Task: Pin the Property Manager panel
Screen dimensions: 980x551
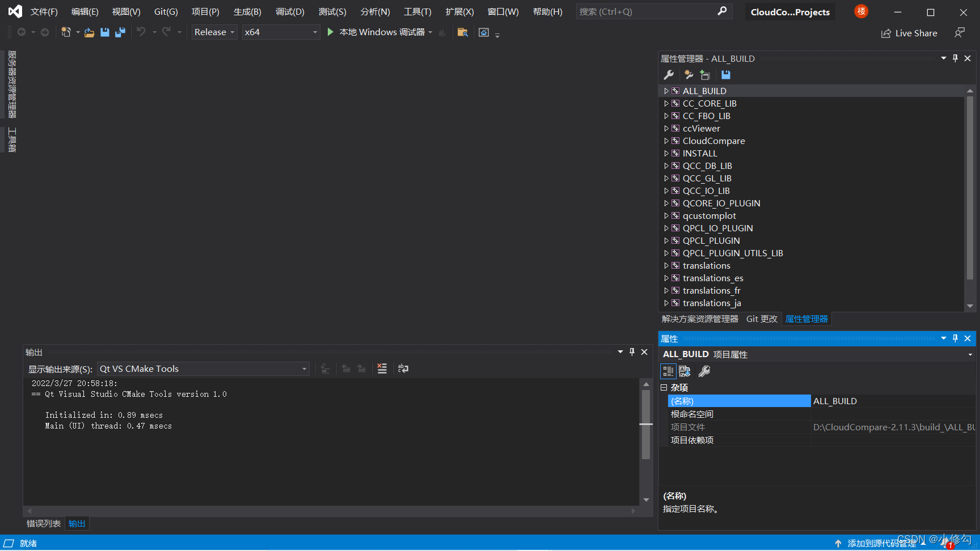Action: (956, 58)
